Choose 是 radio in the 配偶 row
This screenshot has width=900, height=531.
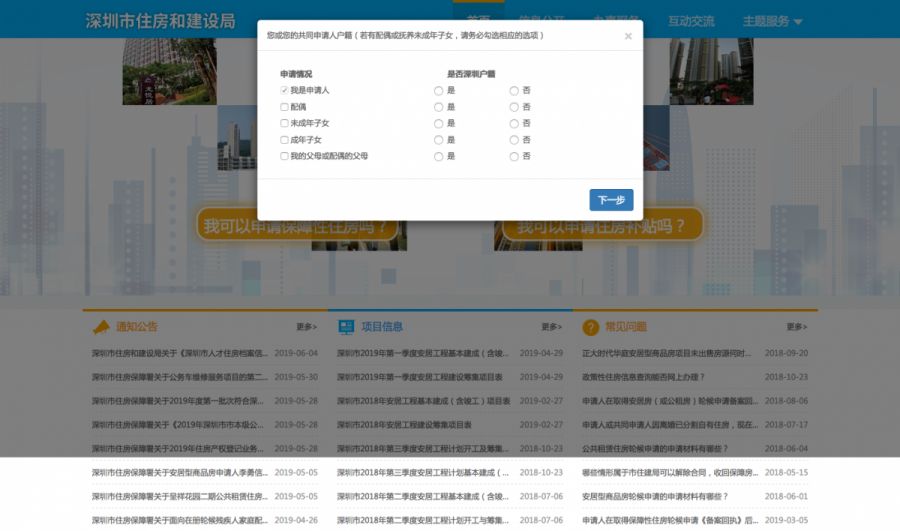[438, 107]
